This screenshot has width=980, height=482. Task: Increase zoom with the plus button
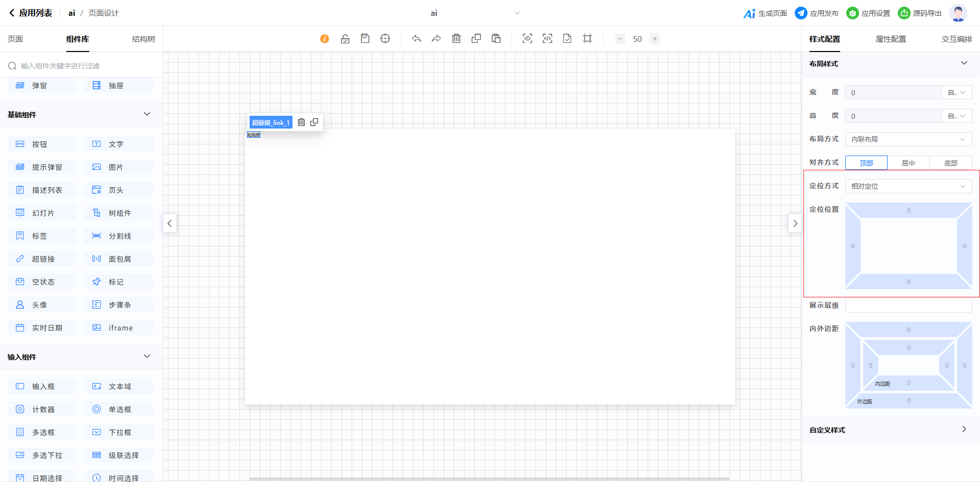(655, 39)
